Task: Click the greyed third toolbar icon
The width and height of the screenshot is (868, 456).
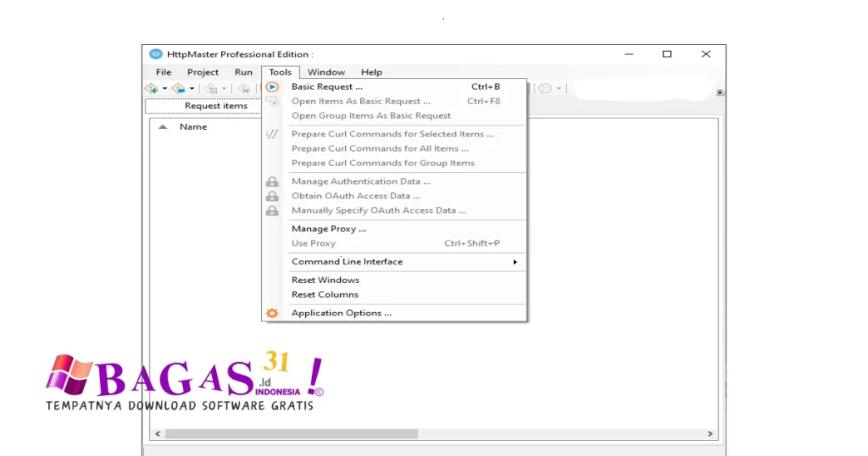Action: click(211, 88)
